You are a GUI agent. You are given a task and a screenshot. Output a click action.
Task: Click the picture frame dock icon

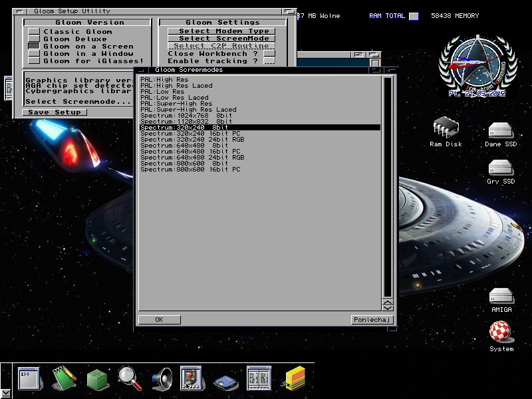pyautogui.click(x=191, y=378)
